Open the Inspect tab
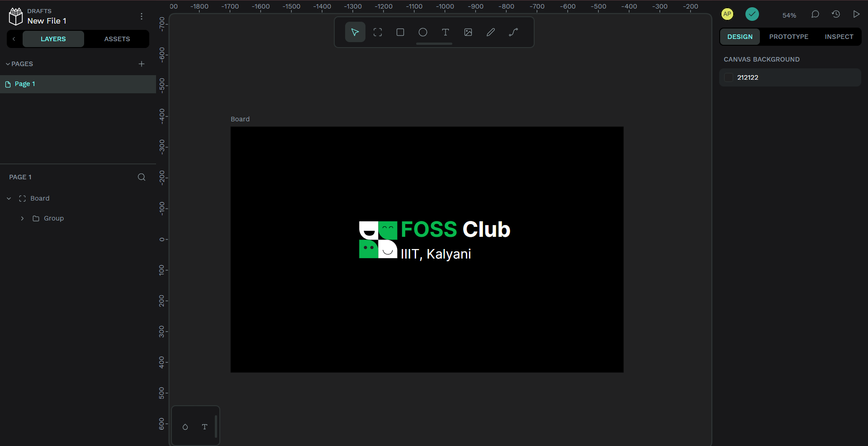The width and height of the screenshot is (868, 446). coord(839,37)
